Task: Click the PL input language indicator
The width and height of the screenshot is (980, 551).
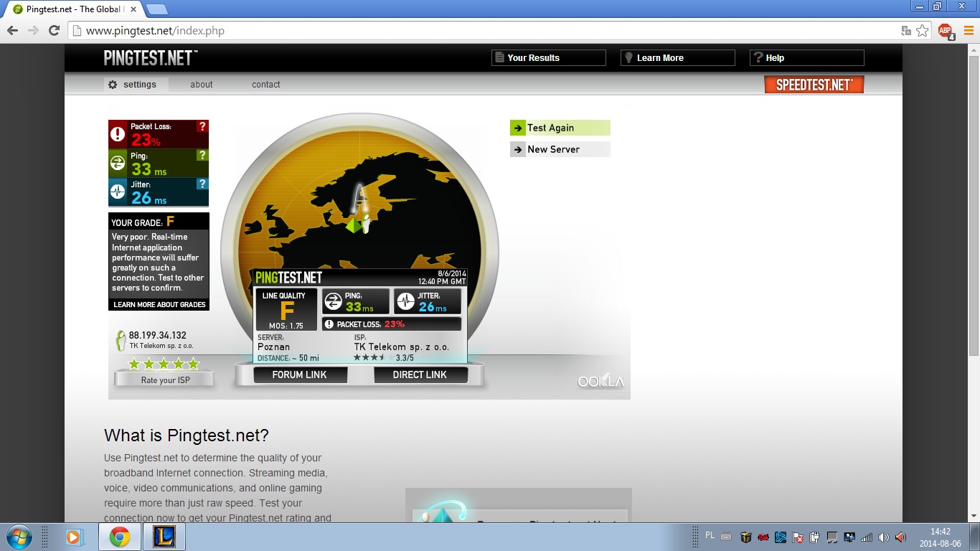Action: tap(710, 535)
